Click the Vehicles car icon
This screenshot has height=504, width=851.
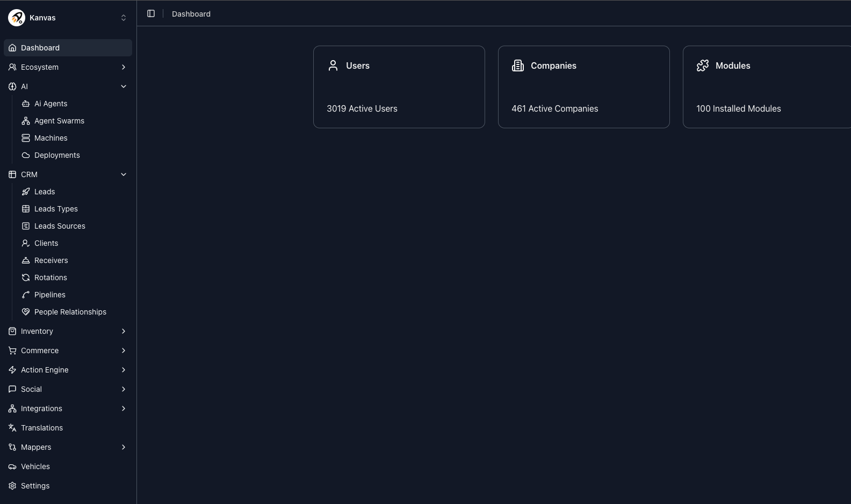click(x=12, y=466)
